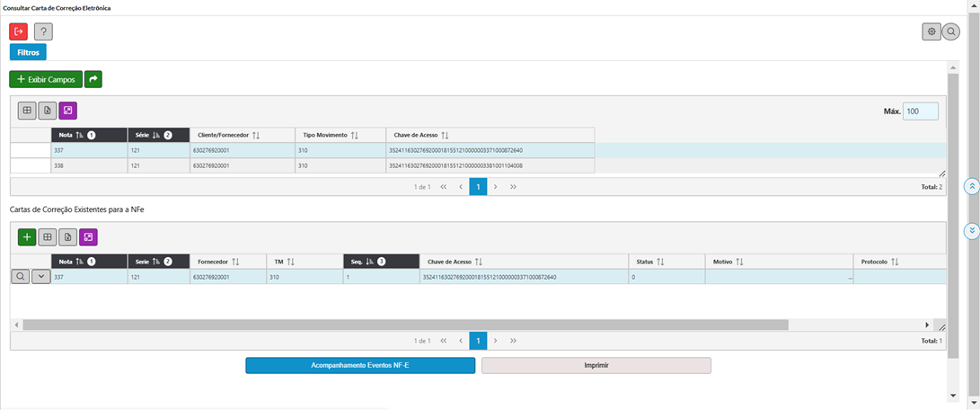The width and height of the screenshot is (980, 410).
Task: Toggle sort on Status column in lower table
Action: tap(660, 262)
